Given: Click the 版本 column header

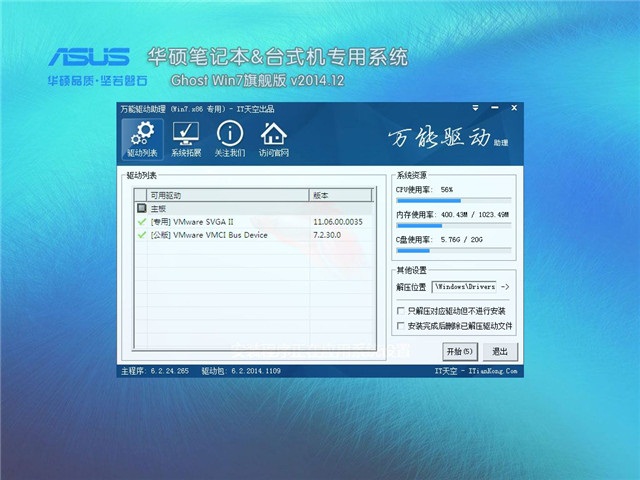Looking at the screenshot, I should point(345,195).
